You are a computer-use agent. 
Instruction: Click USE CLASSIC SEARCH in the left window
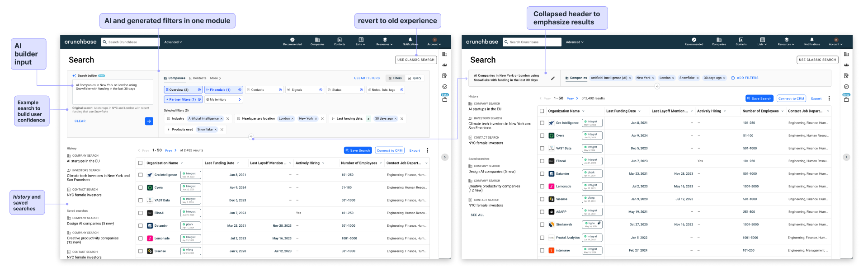[x=416, y=60]
